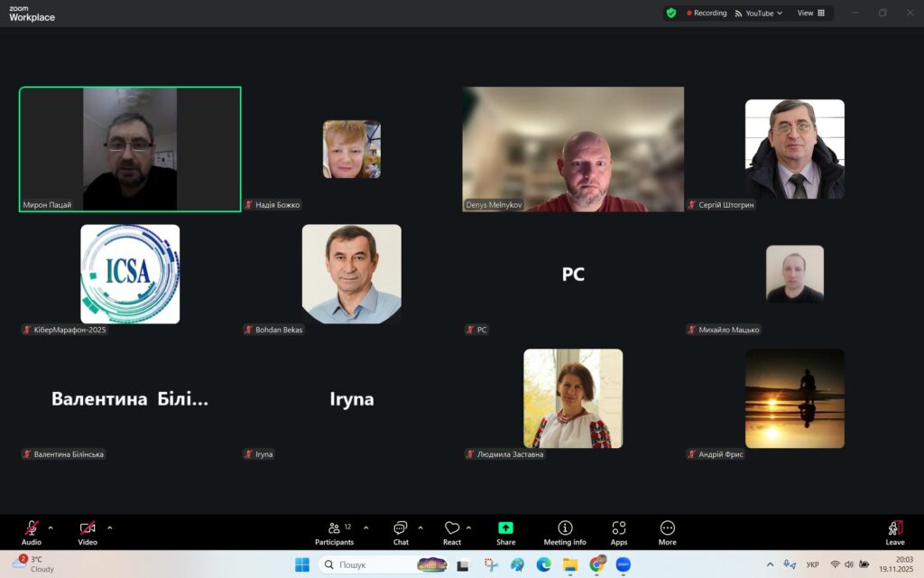Screen dimensions: 924x578
Task: Select the КіберМарафон-2025 ICSA logo tile
Action: coord(130,274)
